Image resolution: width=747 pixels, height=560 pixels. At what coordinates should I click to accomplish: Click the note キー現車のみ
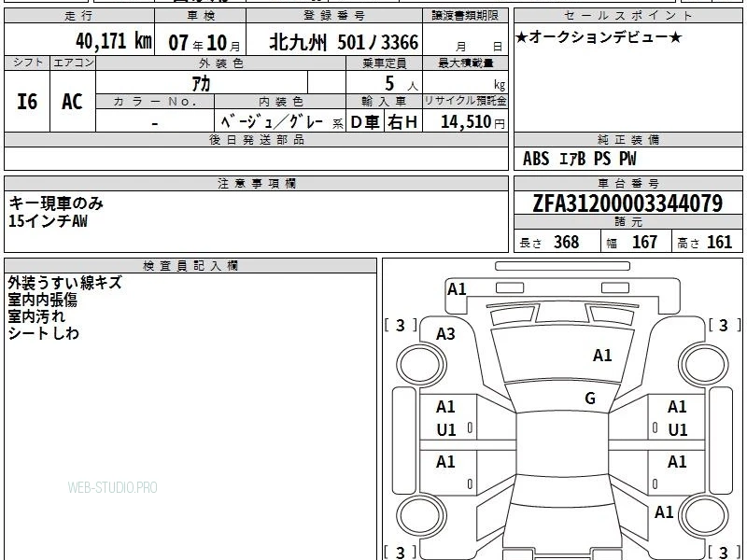click(56, 203)
